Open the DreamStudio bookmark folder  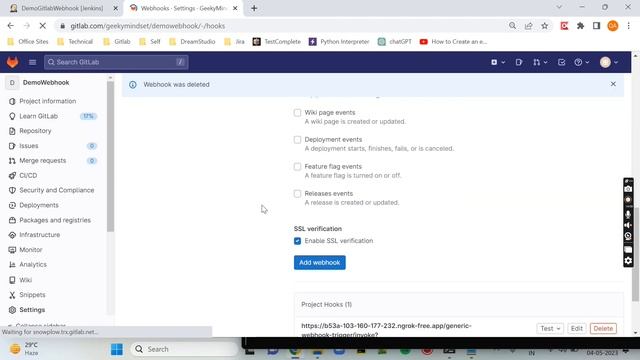192,42
